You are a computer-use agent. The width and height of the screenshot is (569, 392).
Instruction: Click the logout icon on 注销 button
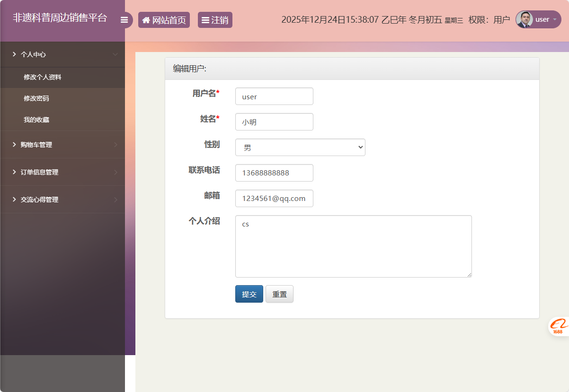205,19
